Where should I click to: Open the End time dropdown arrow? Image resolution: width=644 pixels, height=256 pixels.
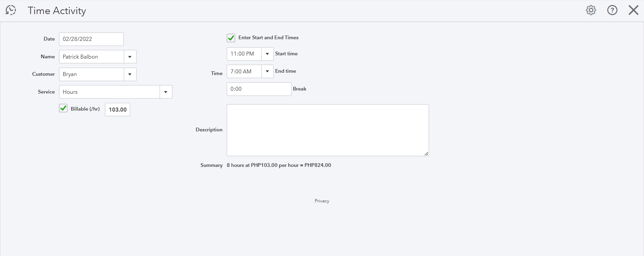pyautogui.click(x=267, y=71)
